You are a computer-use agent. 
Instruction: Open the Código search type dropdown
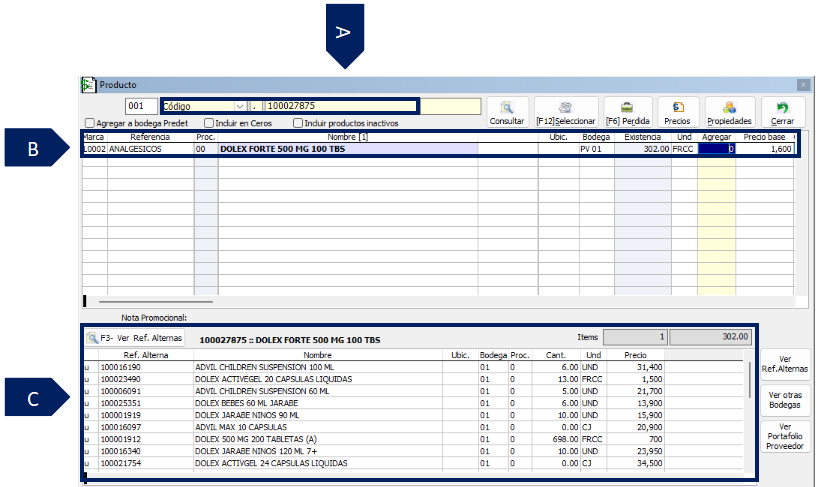240,106
